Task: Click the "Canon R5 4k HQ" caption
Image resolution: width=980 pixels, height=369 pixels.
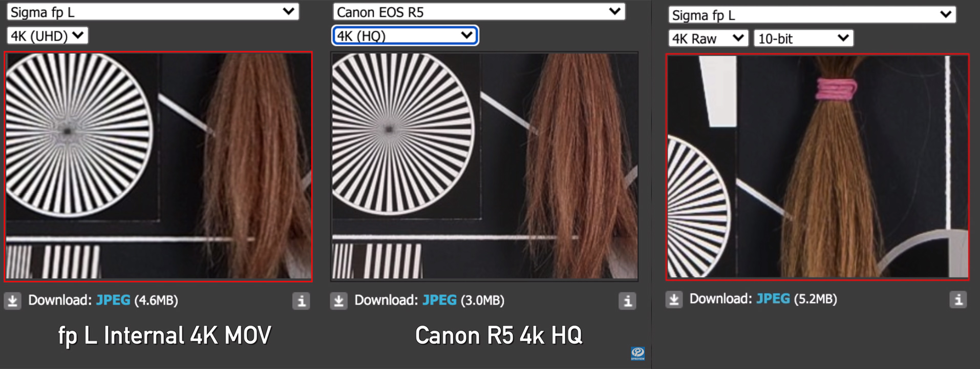Action: coord(499,336)
